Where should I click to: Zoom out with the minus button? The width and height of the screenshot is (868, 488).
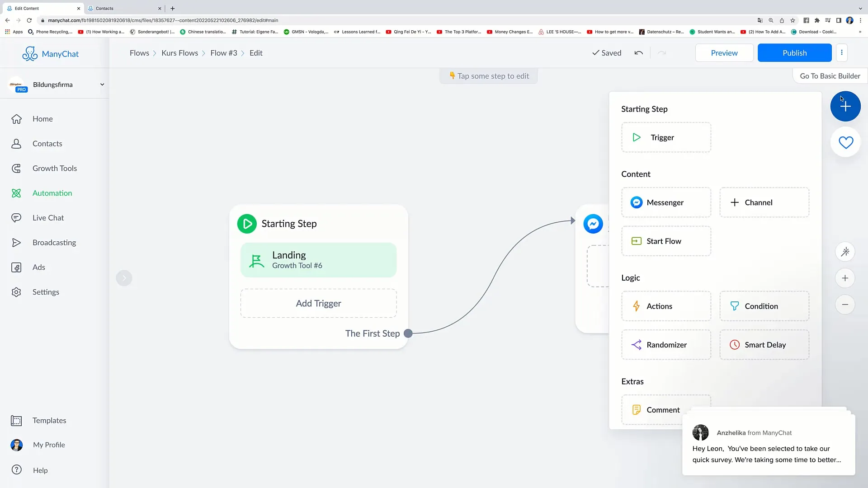click(845, 305)
